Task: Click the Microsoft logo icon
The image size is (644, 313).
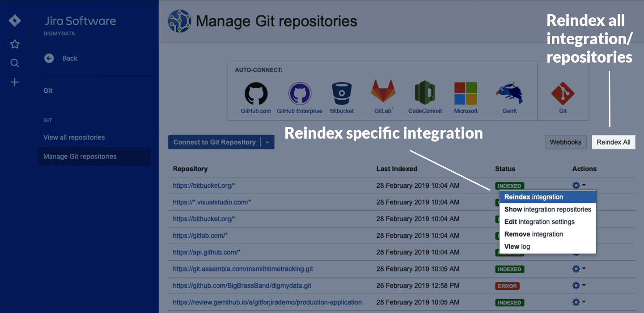Action: coord(466,93)
